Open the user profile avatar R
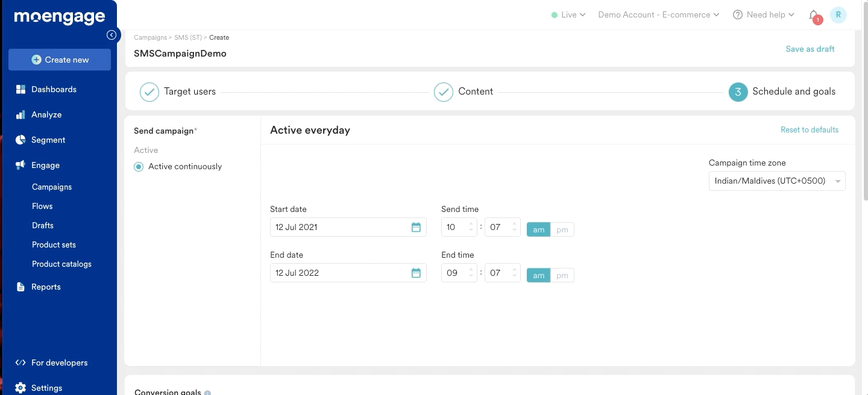Image resolution: width=868 pixels, height=395 pixels. (838, 15)
